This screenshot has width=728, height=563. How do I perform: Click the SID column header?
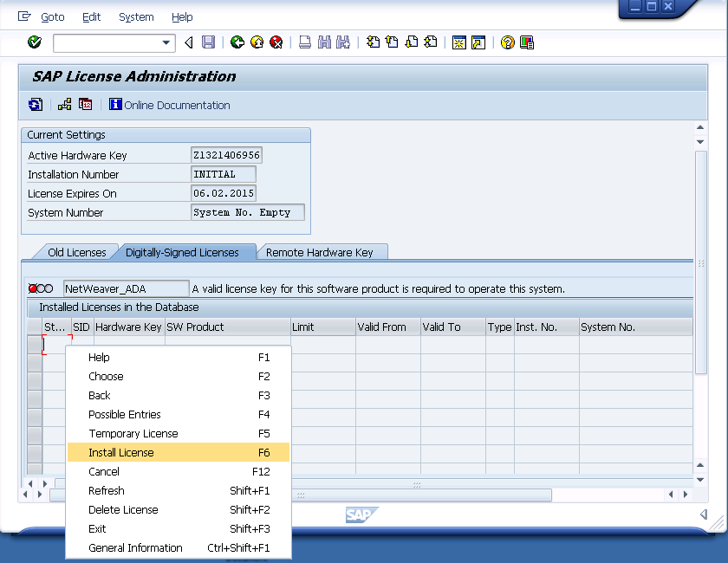82,327
